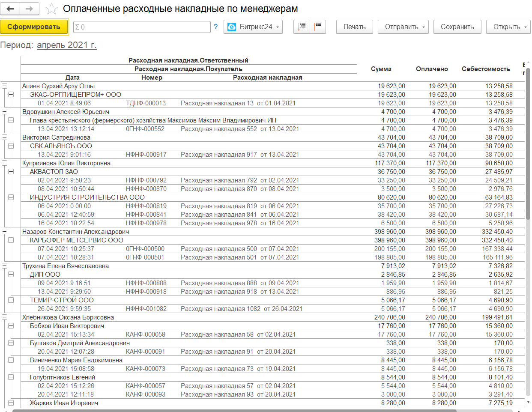Click the collapse all groups icon

(x=317, y=27)
